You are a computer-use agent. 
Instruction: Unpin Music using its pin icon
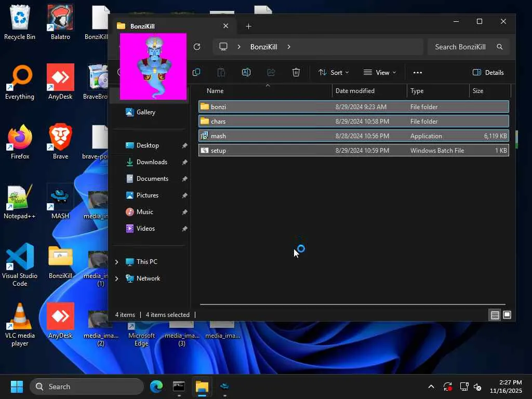pos(184,212)
